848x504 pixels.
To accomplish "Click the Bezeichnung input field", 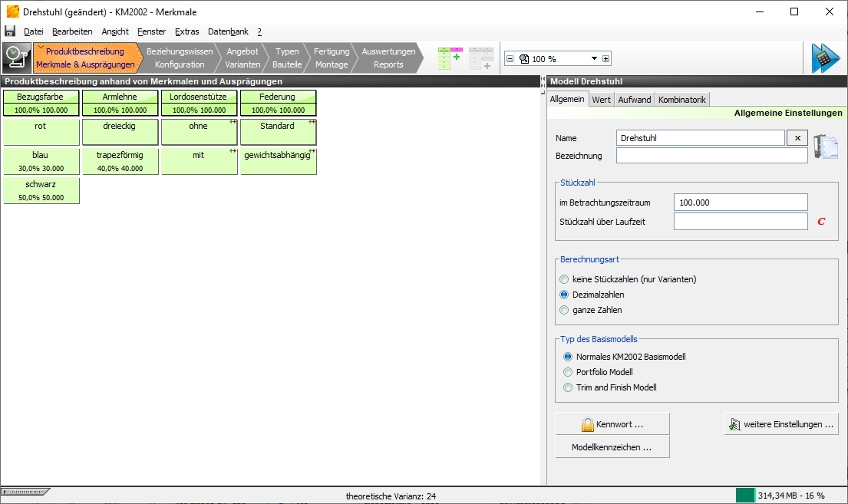I will point(711,156).
